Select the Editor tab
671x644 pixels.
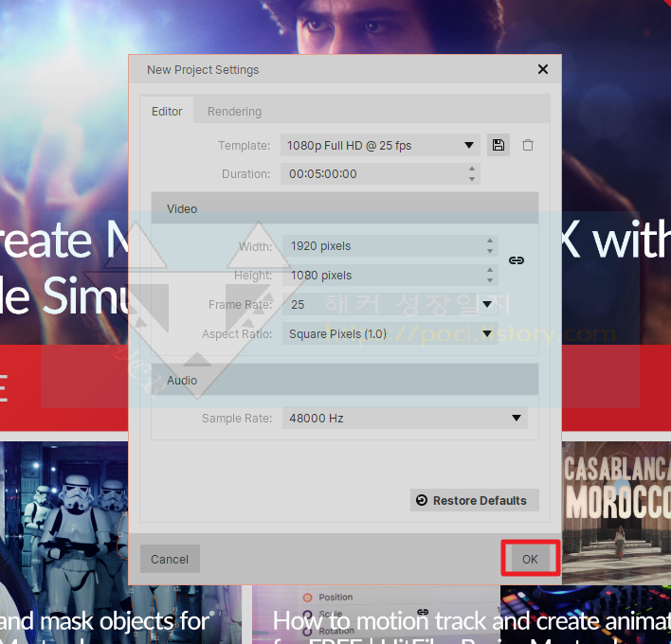[x=167, y=111]
